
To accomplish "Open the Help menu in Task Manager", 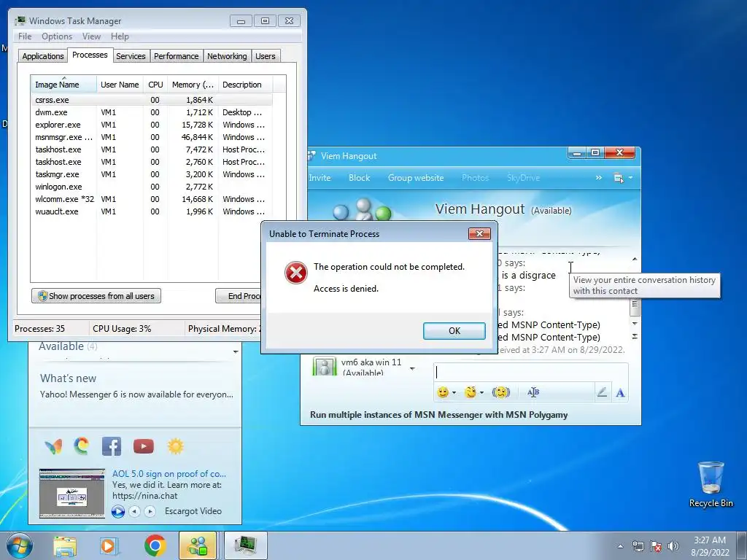I will [120, 36].
